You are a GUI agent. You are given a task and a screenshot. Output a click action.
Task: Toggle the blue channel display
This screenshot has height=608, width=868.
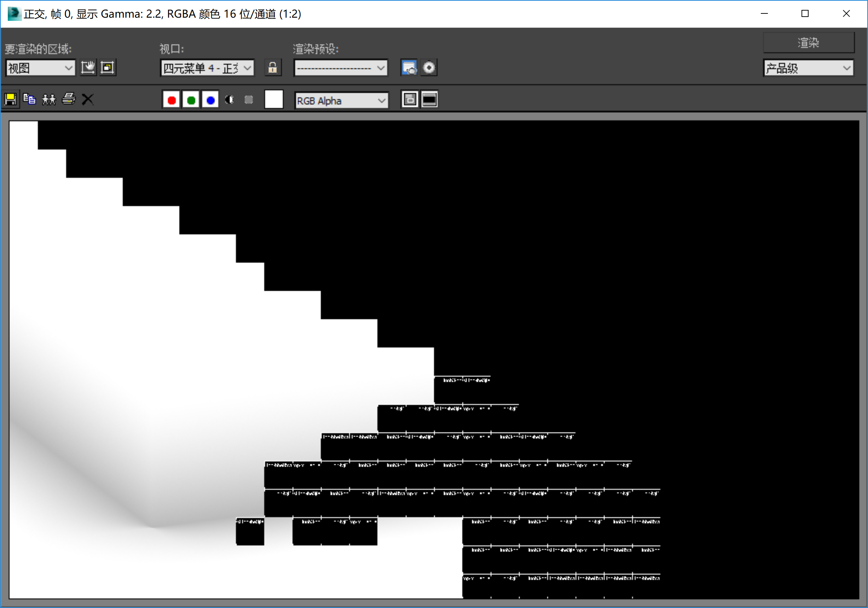click(x=210, y=100)
